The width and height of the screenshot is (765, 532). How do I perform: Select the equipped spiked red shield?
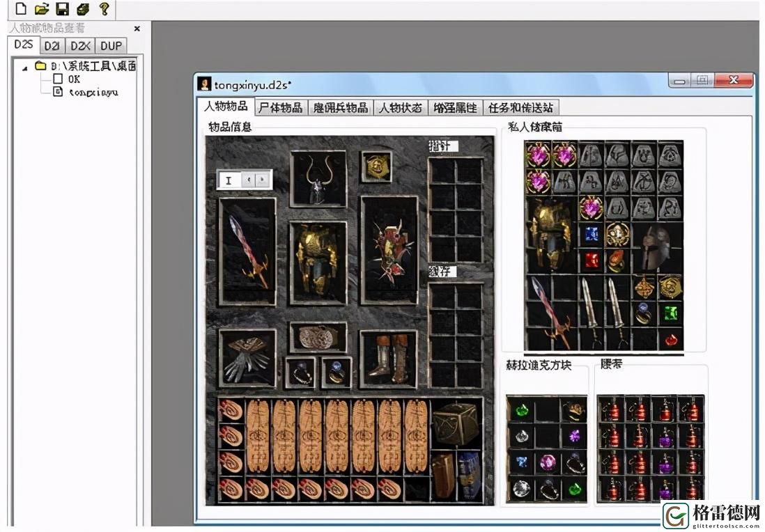tap(389, 251)
